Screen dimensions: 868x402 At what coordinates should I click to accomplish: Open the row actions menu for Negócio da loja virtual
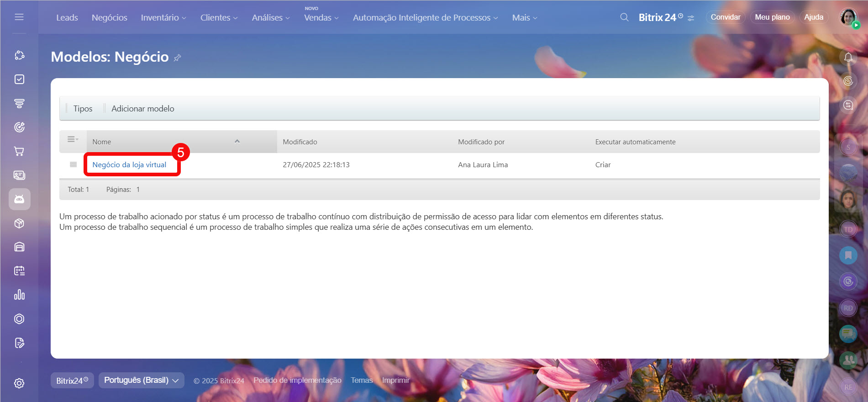pyautogui.click(x=73, y=164)
